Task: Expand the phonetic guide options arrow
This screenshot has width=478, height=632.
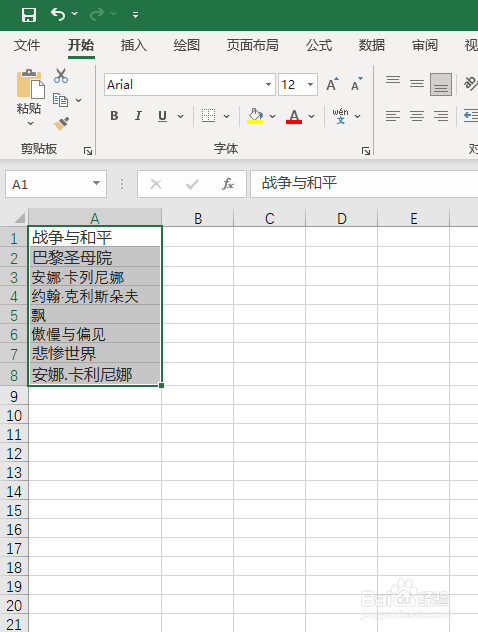Action: [x=357, y=116]
